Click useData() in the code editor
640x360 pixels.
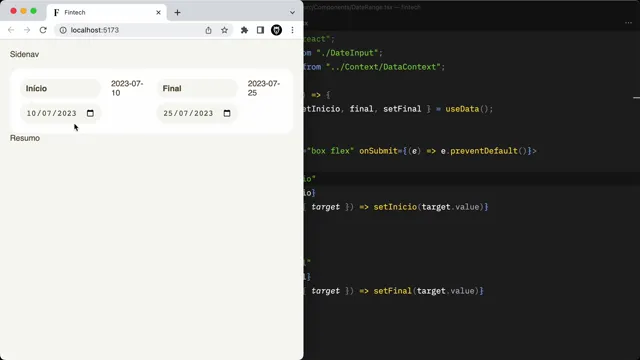point(467,109)
